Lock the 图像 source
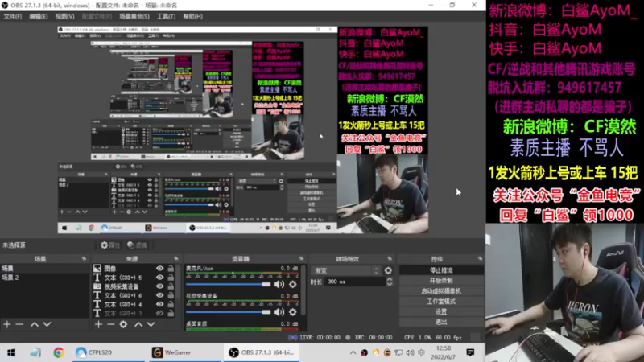Viewport: 644px width, 362px height. click(x=171, y=269)
